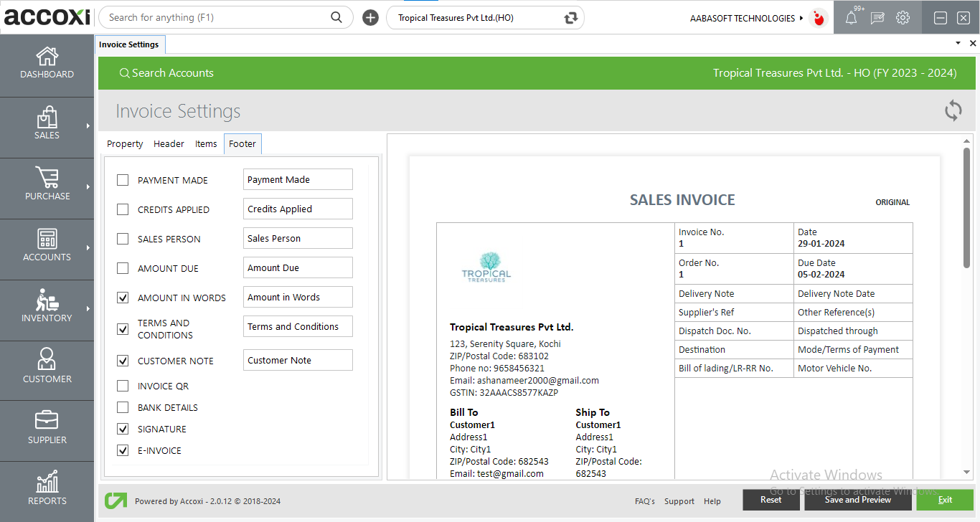Image resolution: width=980 pixels, height=522 pixels.
Task: Enable the Bank Details checkbox
Action: 123,407
